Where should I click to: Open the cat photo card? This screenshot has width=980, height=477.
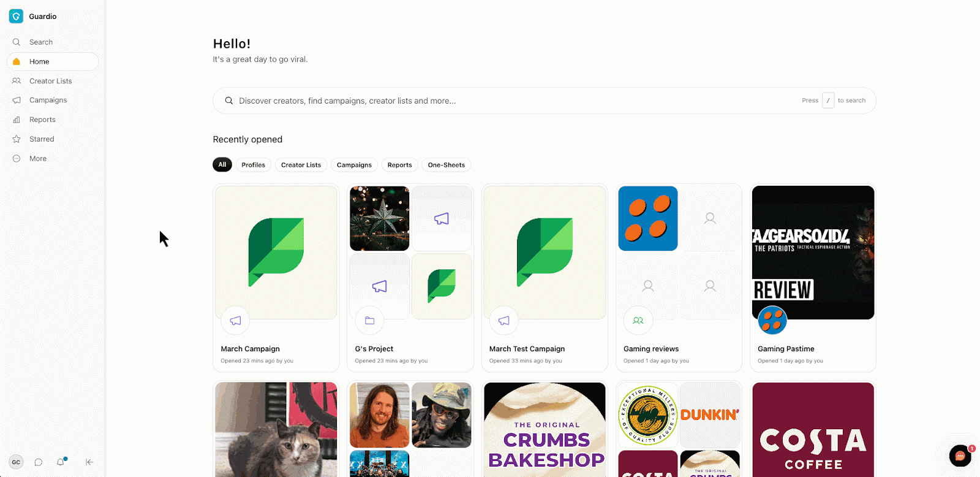tap(276, 429)
